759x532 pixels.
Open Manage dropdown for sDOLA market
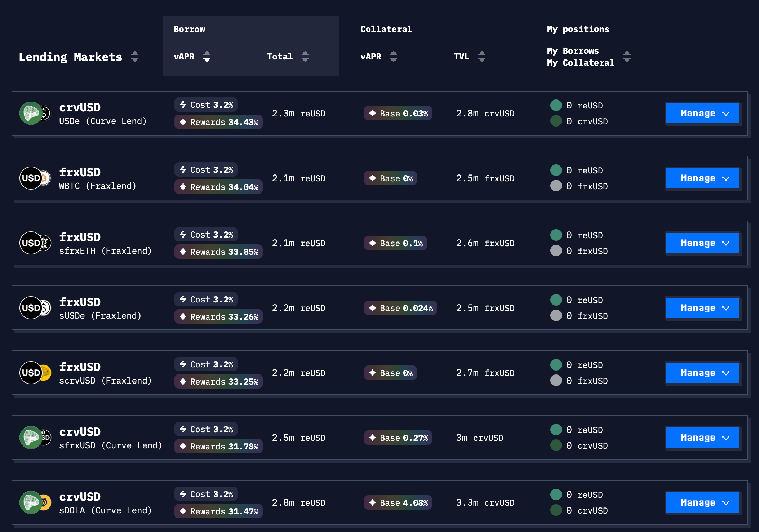pyautogui.click(x=702, y=502)
